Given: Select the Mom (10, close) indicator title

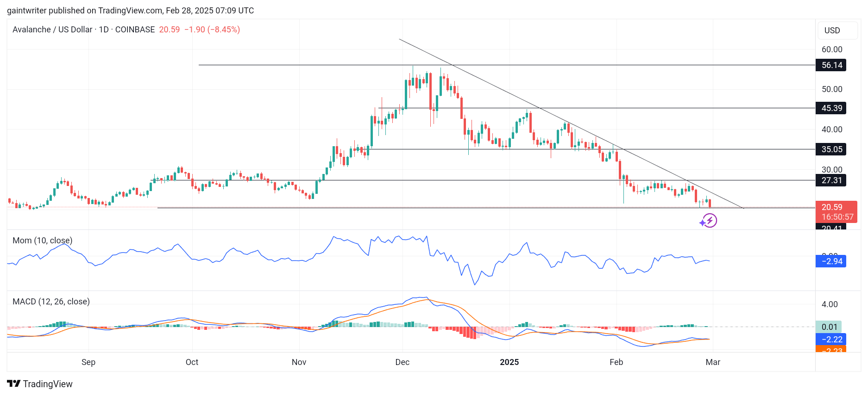Looking at the screenshot, I should click(42, 241).
